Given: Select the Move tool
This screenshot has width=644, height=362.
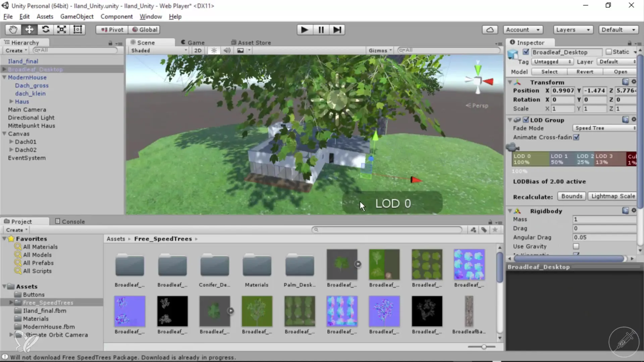Looking at the screenshot, I should tap(29, 29).
